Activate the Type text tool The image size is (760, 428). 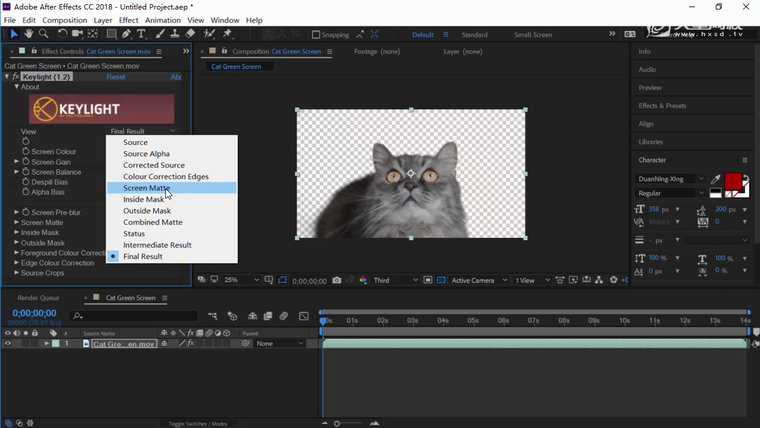[142, 34]
